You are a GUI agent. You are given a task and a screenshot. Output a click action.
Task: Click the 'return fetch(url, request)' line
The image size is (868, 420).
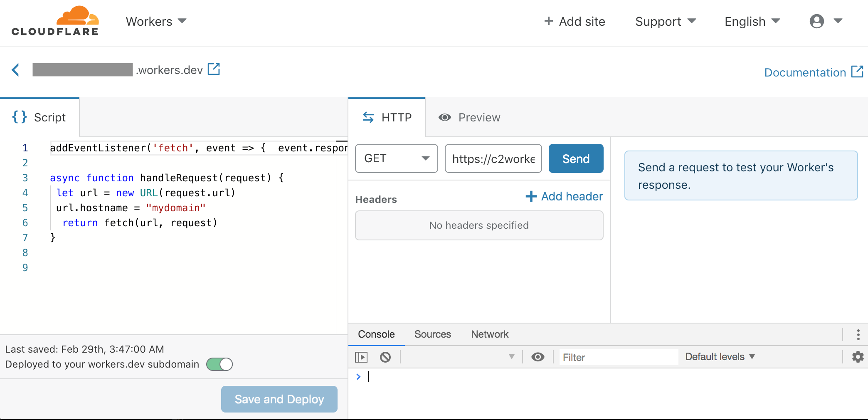tap(140, 223)
